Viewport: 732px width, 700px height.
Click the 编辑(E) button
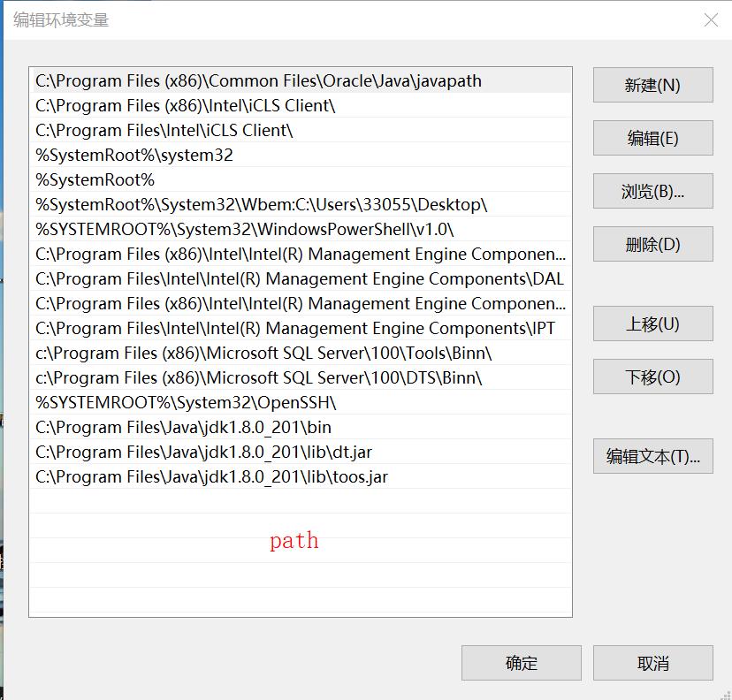point(652,138)
